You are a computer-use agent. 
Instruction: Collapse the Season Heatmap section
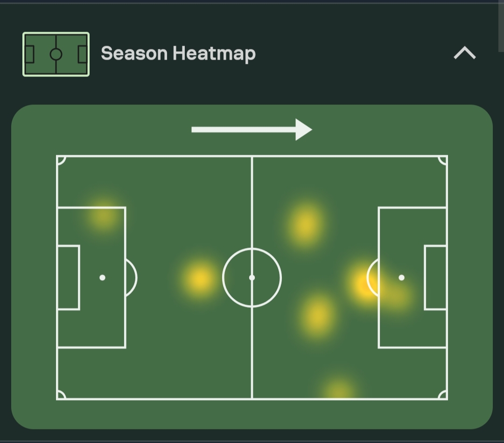[464, 54]
